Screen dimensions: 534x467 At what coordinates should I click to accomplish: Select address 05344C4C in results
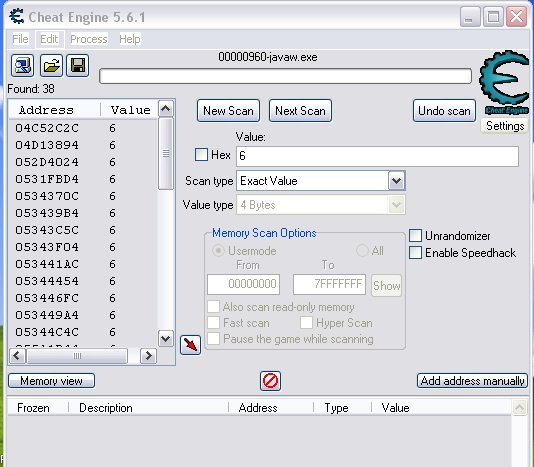click(47, 332)
